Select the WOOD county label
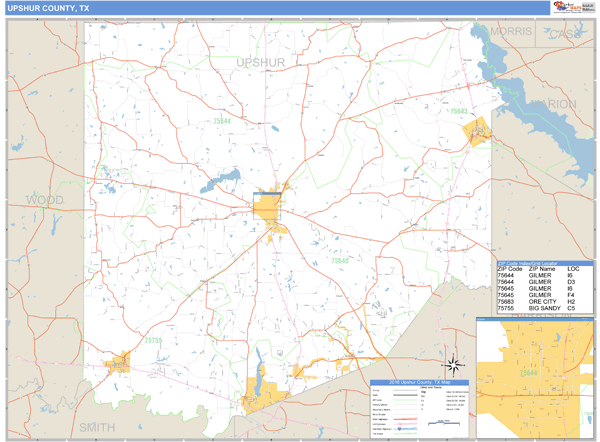The width and height of the screenshot is (600, 442). (x=45, y=199)
